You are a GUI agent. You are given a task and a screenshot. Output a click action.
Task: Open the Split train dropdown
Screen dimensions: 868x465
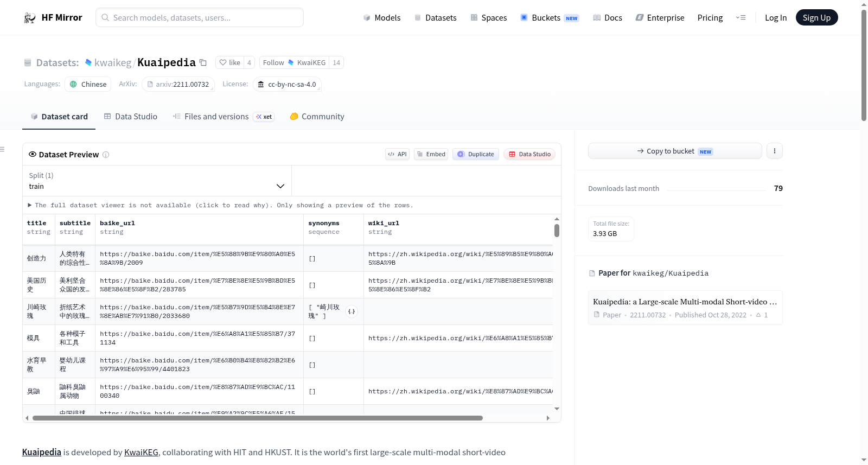tap(157, 181)
